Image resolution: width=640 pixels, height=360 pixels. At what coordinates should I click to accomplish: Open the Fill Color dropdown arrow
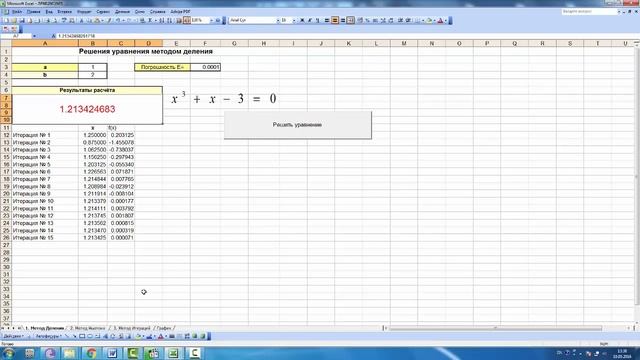click(434, 20)
